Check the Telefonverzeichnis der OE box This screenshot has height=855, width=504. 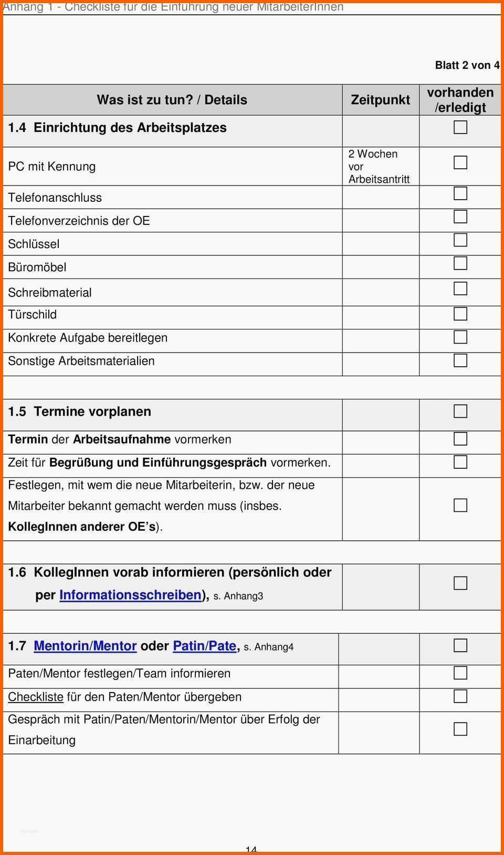460,217
